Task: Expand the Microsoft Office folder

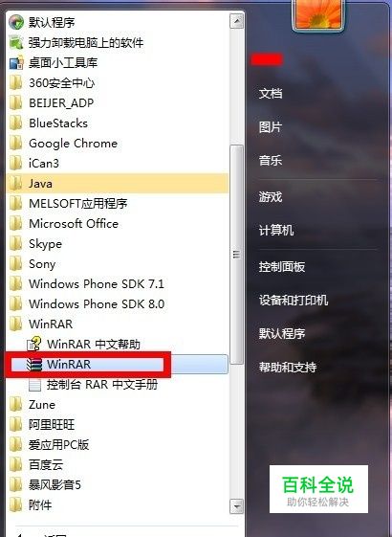Action: 118,224
